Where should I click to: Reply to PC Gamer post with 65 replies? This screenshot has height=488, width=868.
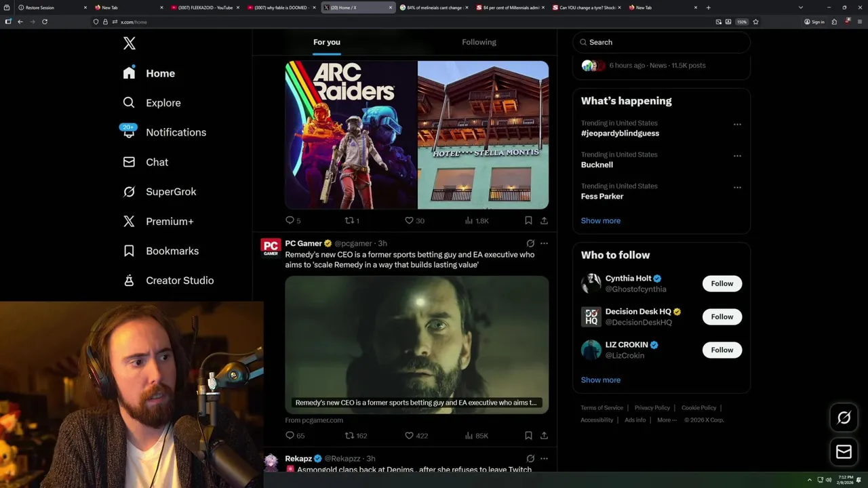click(x=295, y=436)
